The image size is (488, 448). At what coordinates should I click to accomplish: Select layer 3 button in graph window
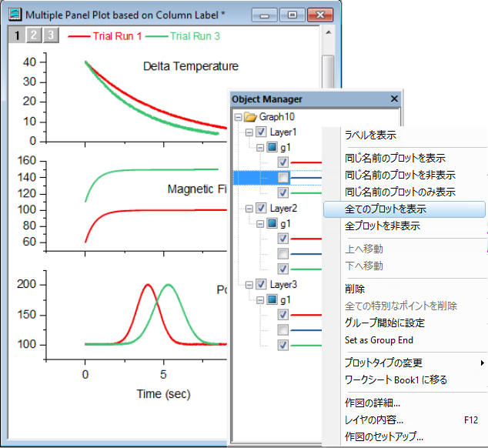(51, 35)
